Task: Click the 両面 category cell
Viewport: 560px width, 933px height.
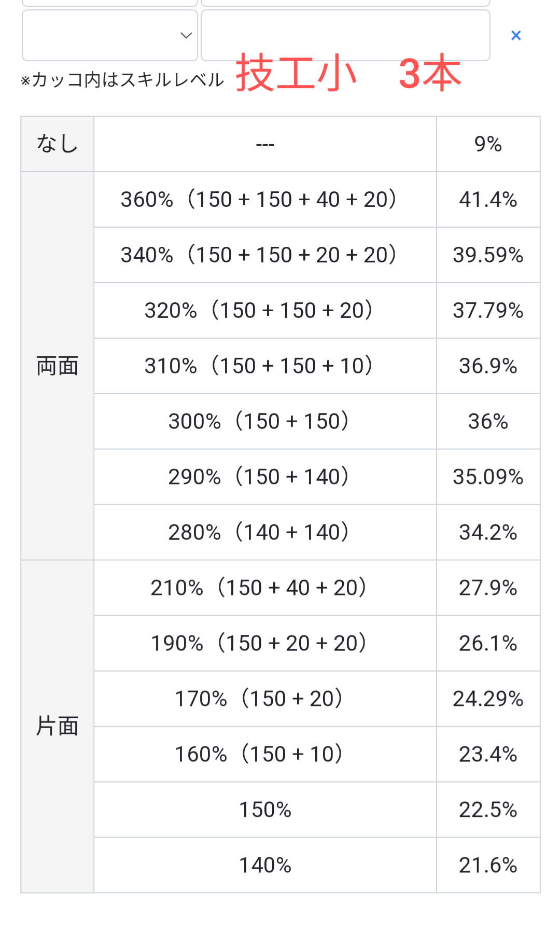Action: [57, 366]
